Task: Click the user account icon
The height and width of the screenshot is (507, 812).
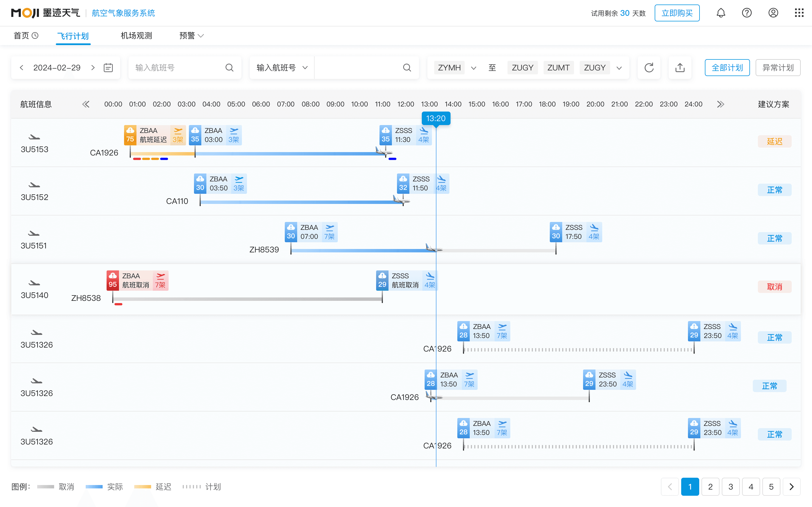Action: [x=773, y=13]
